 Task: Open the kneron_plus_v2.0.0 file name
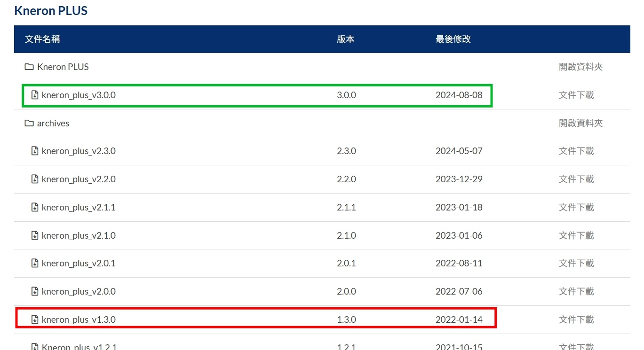79,291
